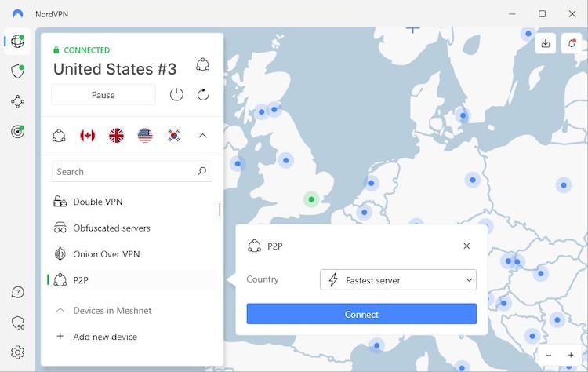Select Onion Over VPN specialty server
Screen dimensions: 588x372
click(106, 254)
